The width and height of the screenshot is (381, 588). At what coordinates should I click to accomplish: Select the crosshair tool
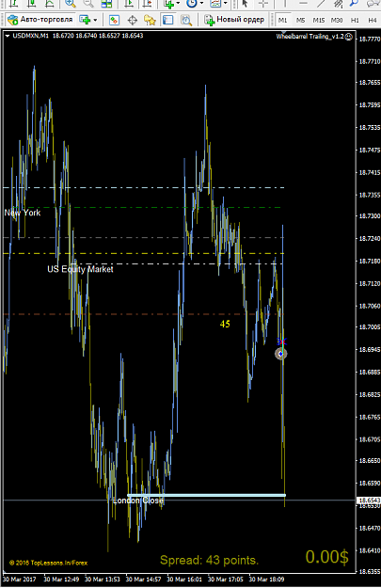pyautogui.click(x=263, y=4)
